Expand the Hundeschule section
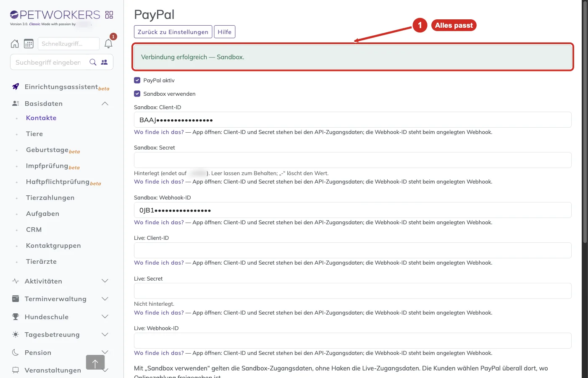 (x=105, y=317)
